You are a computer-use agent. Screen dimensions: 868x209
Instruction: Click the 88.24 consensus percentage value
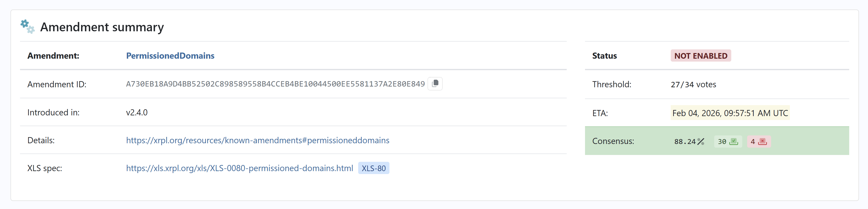(x=685, y=142)
